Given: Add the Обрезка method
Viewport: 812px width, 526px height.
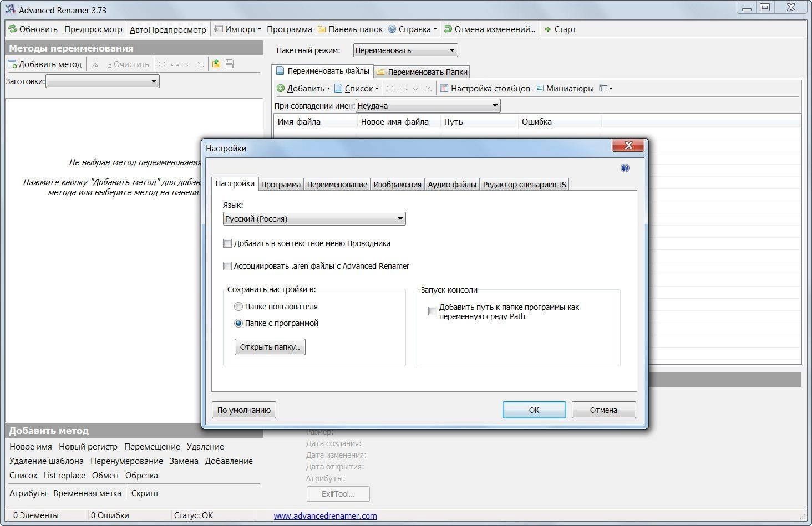Looking at the screenshot, I should 141,476.
